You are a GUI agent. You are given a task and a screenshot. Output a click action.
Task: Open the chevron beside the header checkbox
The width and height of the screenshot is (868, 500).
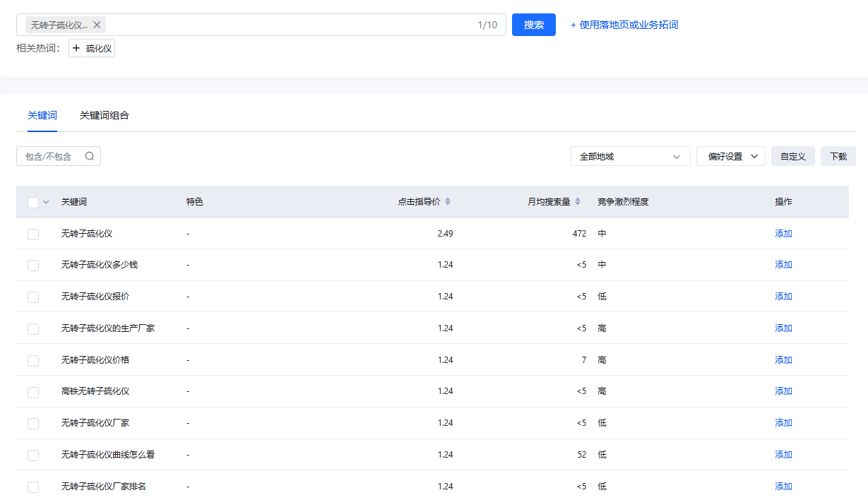click(46, 202)
